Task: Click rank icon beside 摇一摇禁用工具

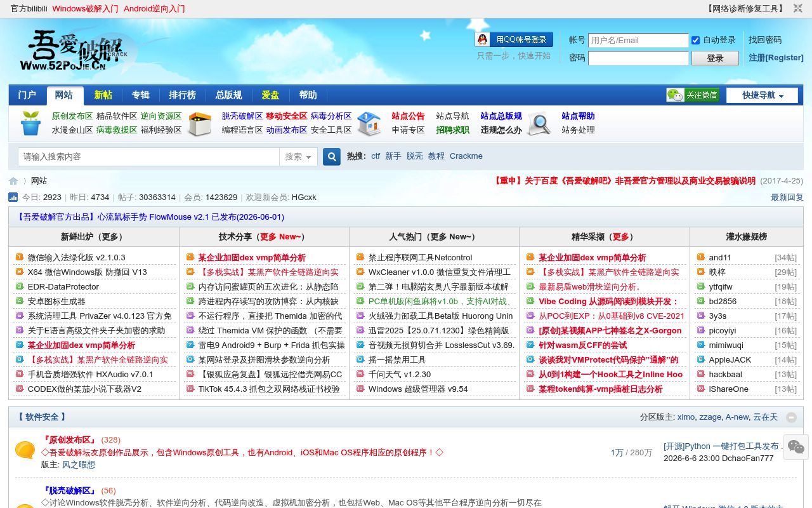Action: point(360,359)
